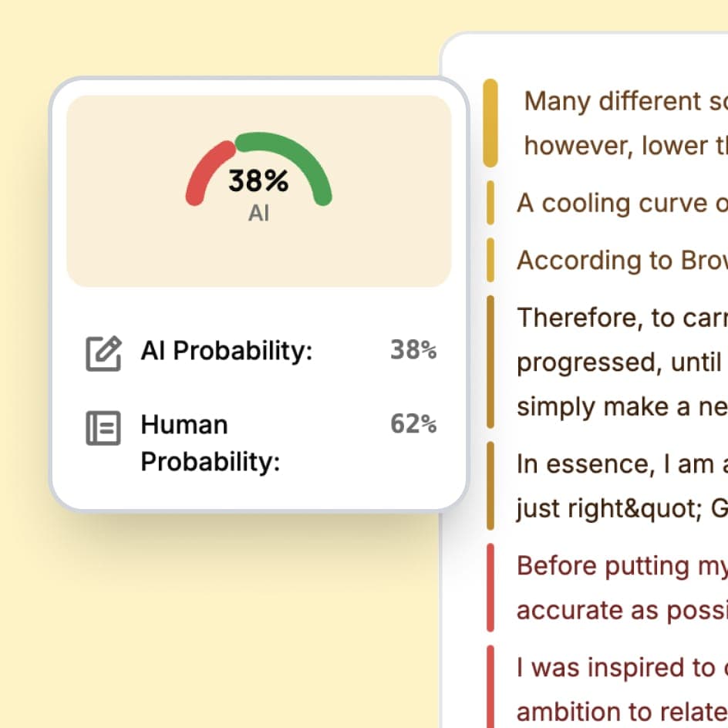Select the 62% Human Probability value
The height and width of the screenshot is (728, 728).
(x=413, y=425)
